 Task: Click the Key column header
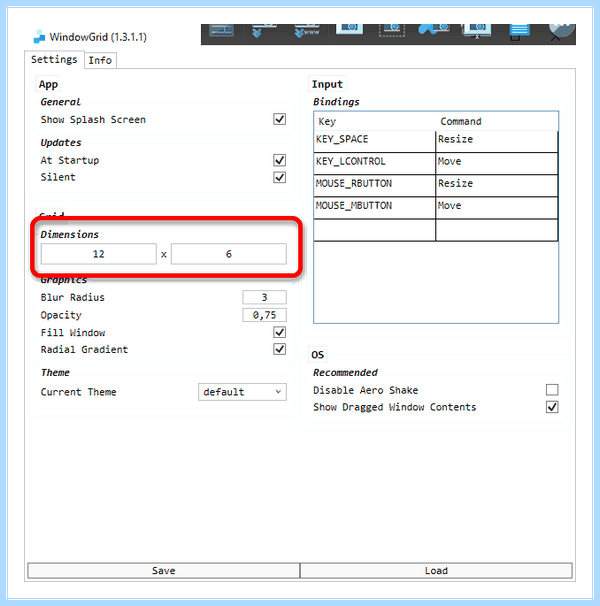[x=374, y=121]
